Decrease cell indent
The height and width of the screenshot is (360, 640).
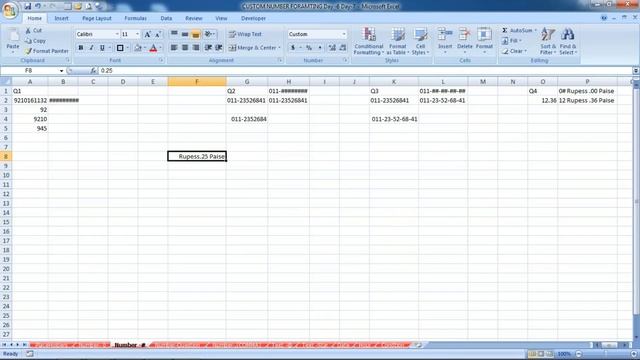tap(209, 48)
